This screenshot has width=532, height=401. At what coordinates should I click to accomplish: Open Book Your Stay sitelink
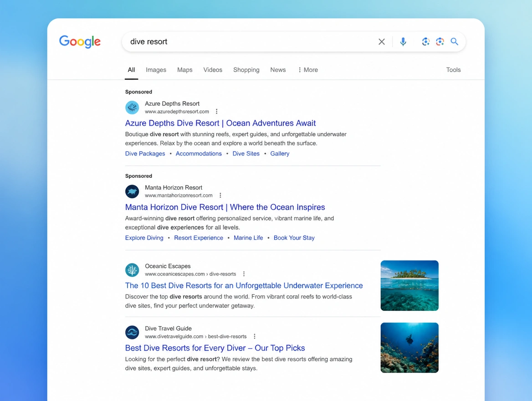coord(294,238)
